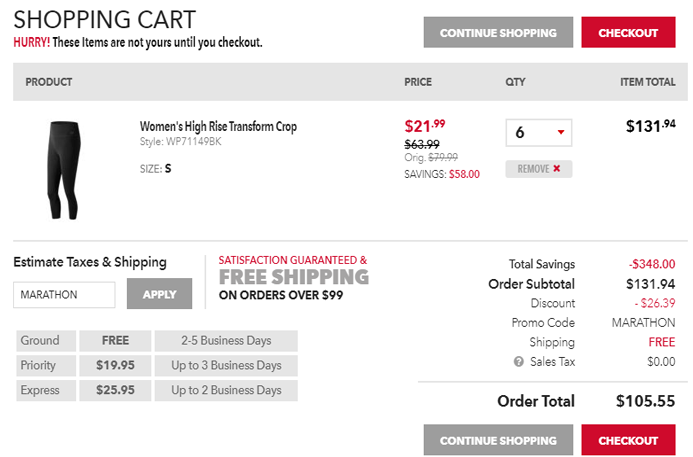693x457 pixels.
Task: Open the black crop leggings product thumbnail
Action: click(62, 169)
